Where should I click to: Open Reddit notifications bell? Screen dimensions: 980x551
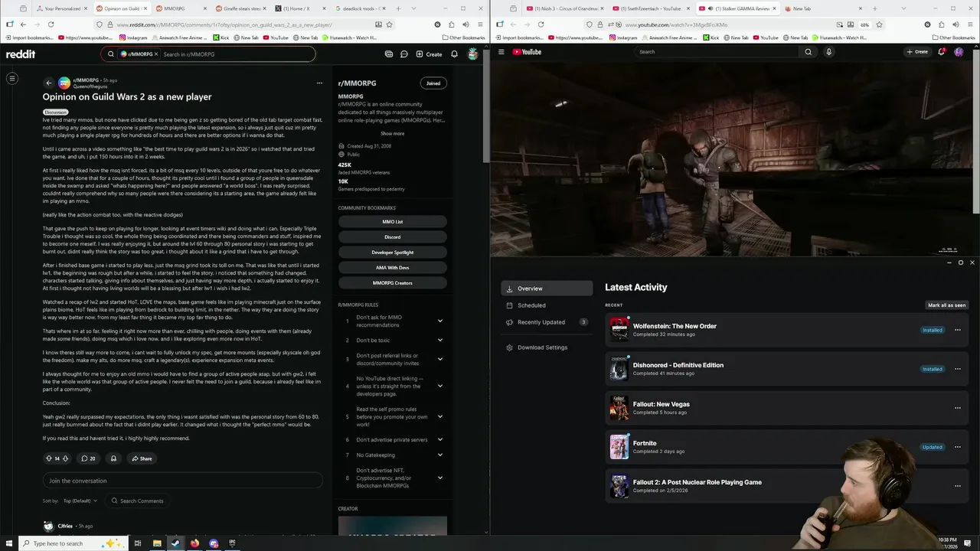click(454, 54)
